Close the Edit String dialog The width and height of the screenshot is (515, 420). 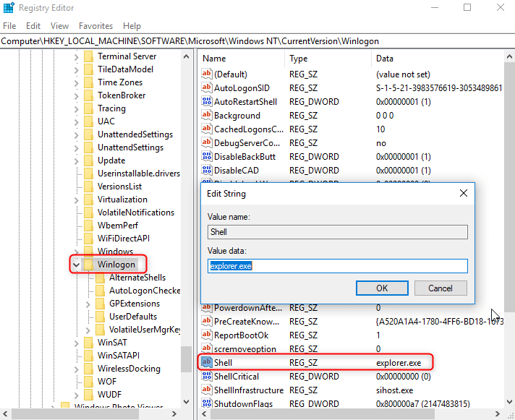pyautogui.click(x=463, y=194)
